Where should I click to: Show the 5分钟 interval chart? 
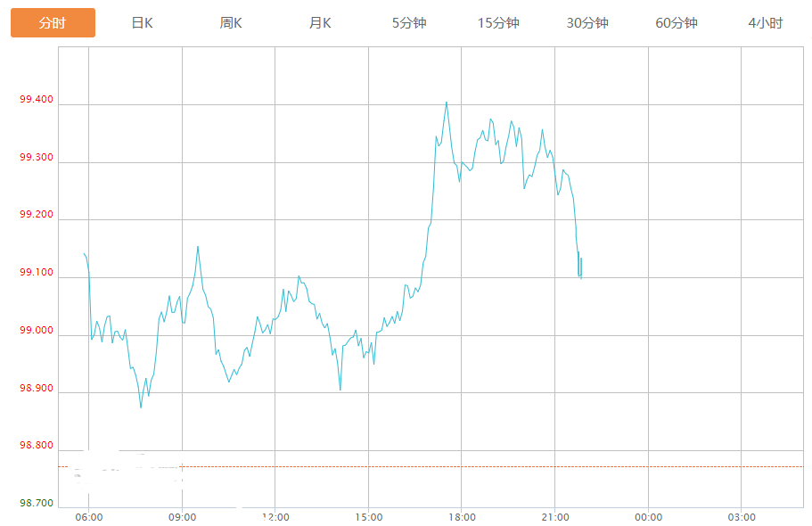tap(409, 23)
